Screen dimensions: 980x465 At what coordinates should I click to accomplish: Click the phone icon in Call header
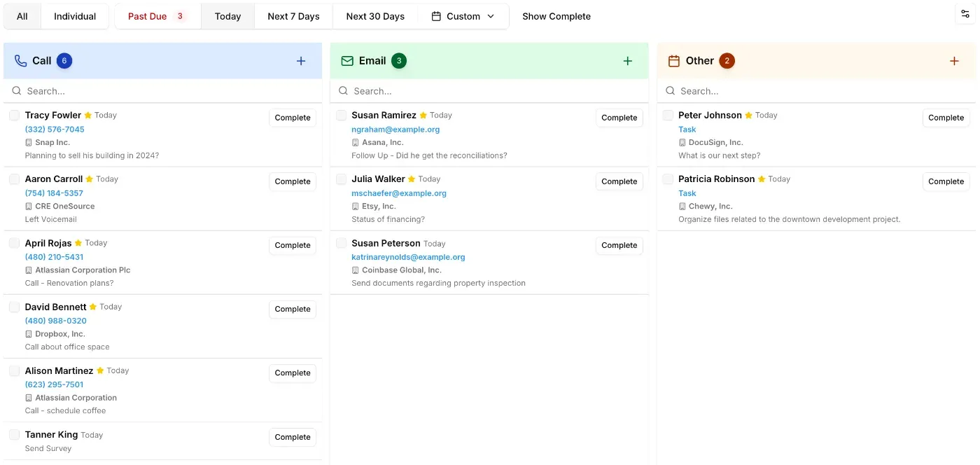tap(20, 61)
